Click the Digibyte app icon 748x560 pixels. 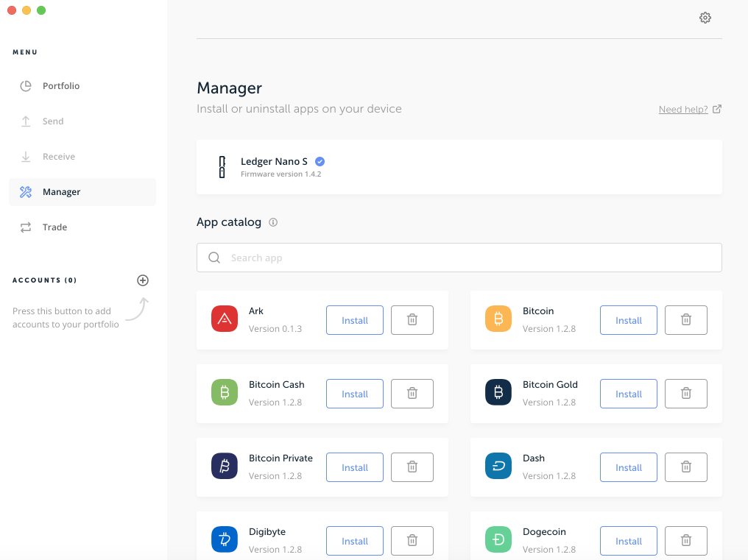coord(225,539)
